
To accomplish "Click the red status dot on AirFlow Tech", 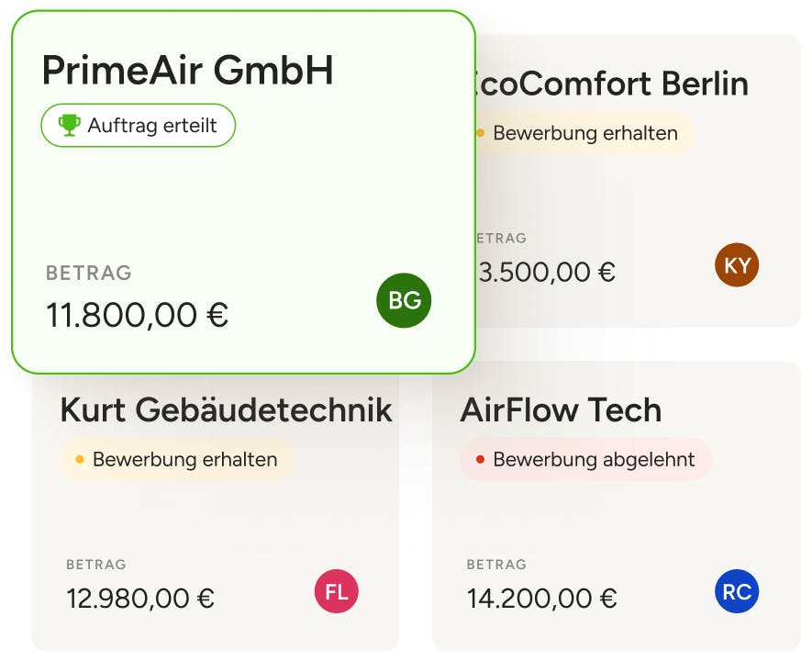I will 480,459.
